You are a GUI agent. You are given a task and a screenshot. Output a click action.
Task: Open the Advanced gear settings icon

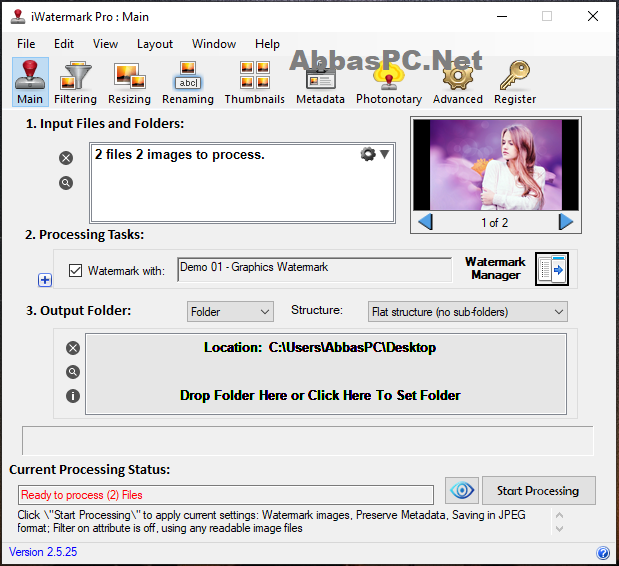coord(458,82)
